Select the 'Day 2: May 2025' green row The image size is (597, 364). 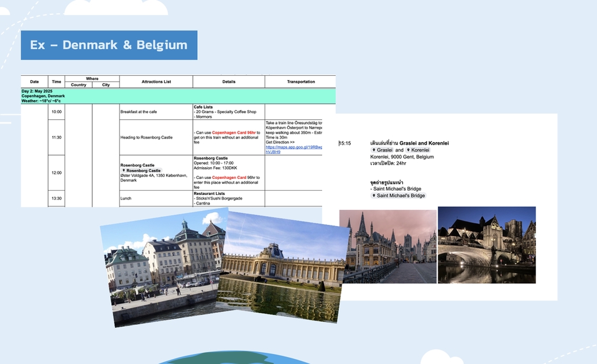click(x=178, y=96)
